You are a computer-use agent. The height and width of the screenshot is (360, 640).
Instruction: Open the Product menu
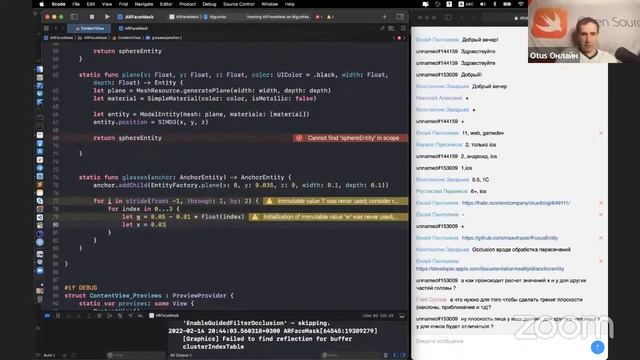(x=187, y=4)
